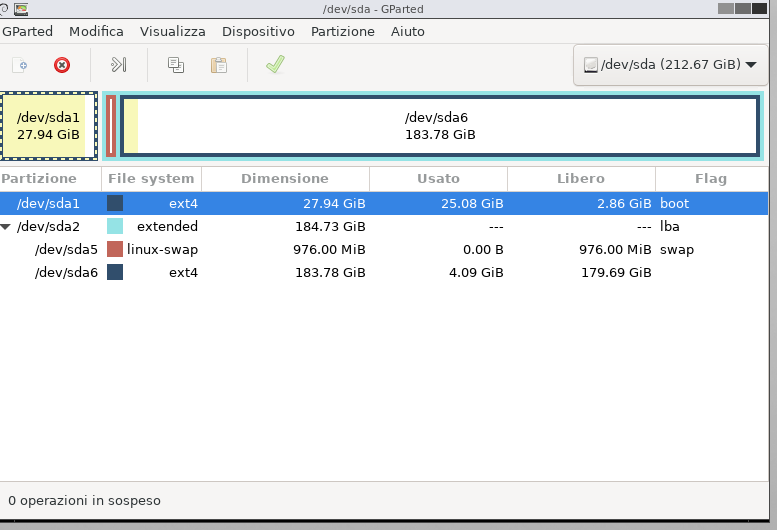The width and height of the screenshot is (777, 530).
Task: Open the Aiuto menu
Action: coord(407,31)
